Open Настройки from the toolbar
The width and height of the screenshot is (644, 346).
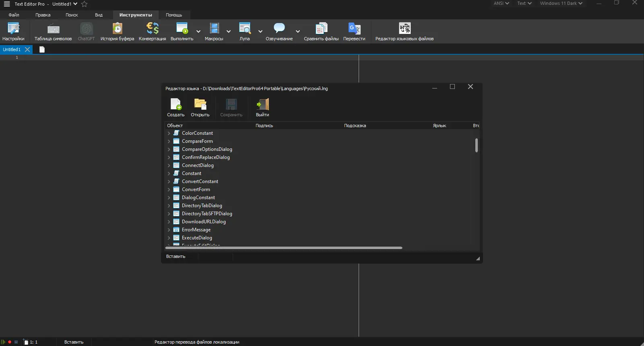pyautogui.click(x=13, y=32)
